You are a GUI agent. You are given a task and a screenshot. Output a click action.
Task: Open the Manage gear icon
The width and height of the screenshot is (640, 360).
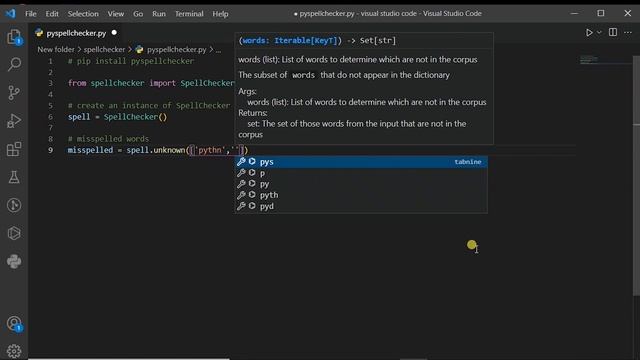point(14,351)
